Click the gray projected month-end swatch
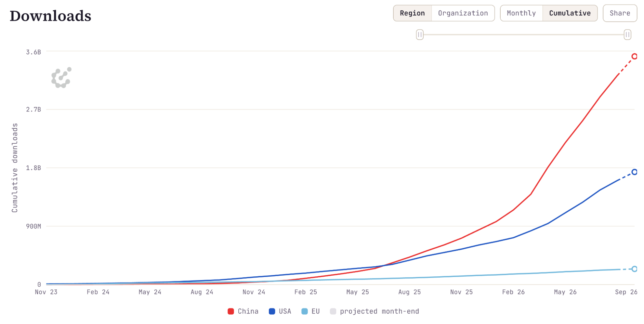The height and width of the screenshot is (324, 644). point(333,311)
